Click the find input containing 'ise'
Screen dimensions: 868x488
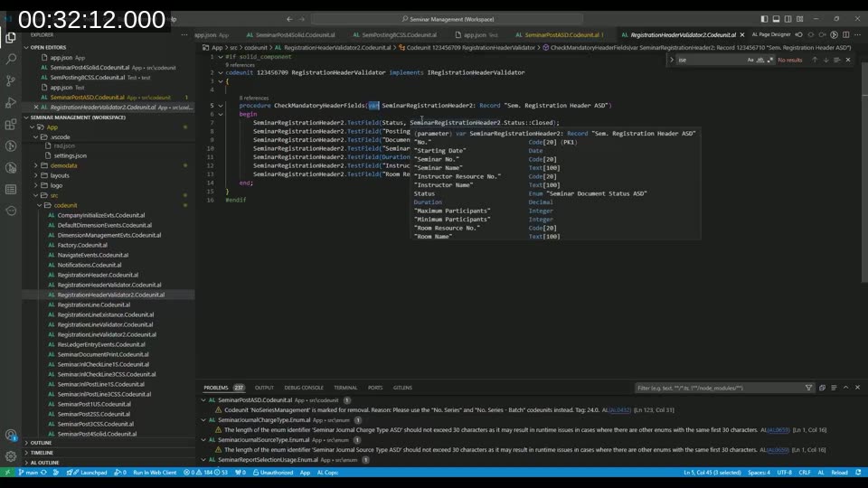coord(711,60)
